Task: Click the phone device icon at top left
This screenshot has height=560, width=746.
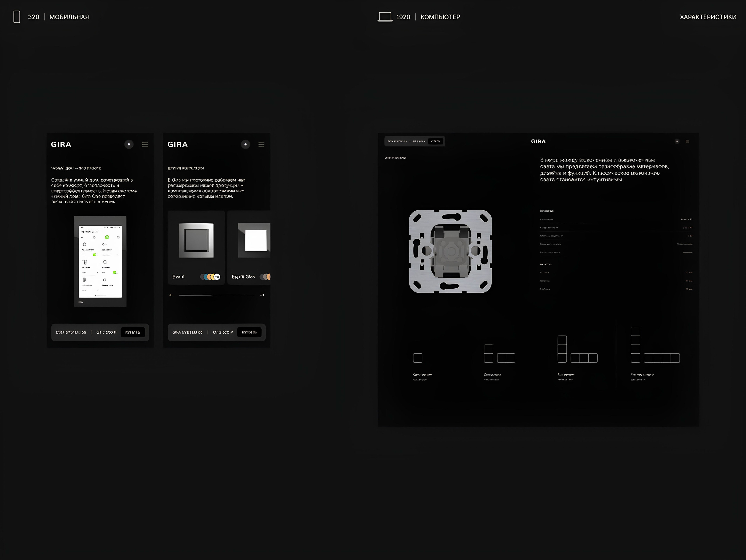Action: point(17,17)
